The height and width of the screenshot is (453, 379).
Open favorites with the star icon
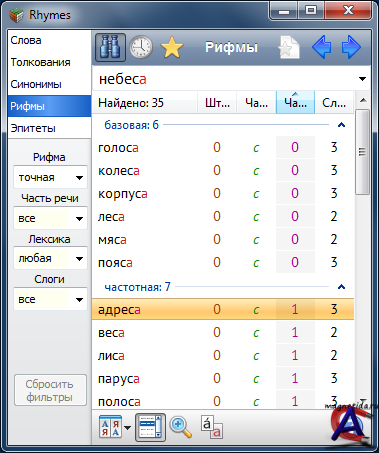172,47
